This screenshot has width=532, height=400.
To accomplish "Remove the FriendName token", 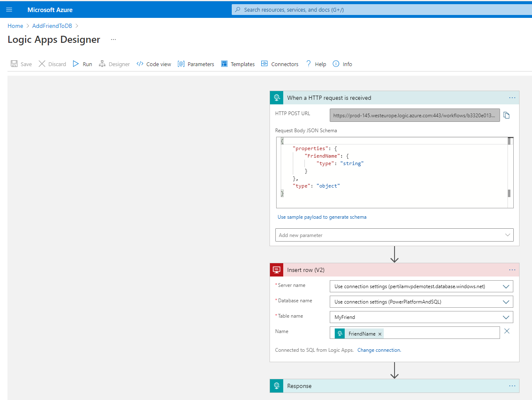I will click(380, 334).
